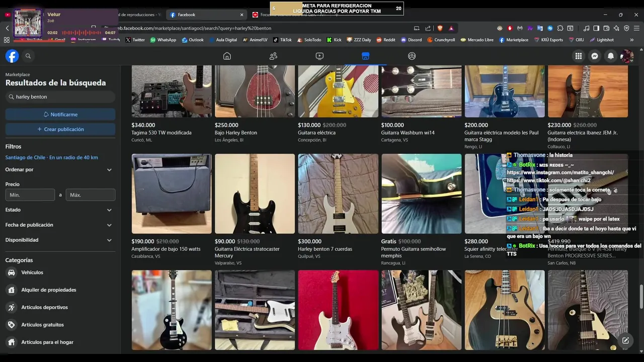Open the browser extensions puzzle icon
This screenshot has width=644, height=362.
click(560, 28)
